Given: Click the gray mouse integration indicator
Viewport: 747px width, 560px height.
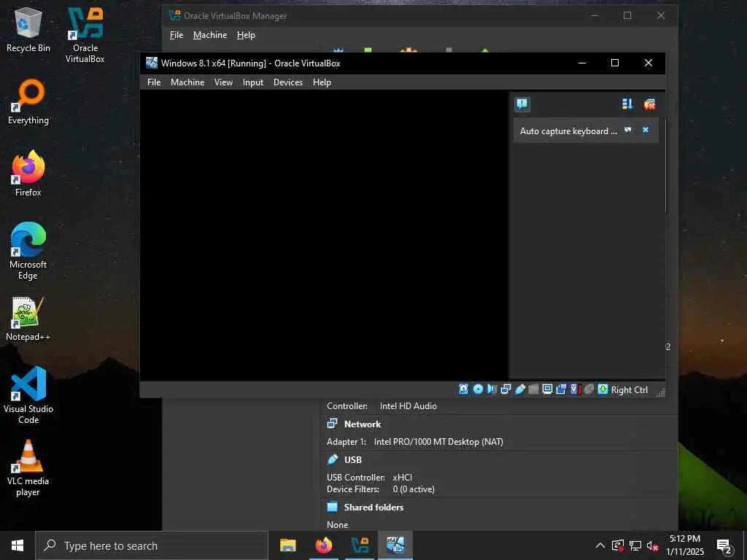Looking at the screenshot, I should [x=589, y=389].
